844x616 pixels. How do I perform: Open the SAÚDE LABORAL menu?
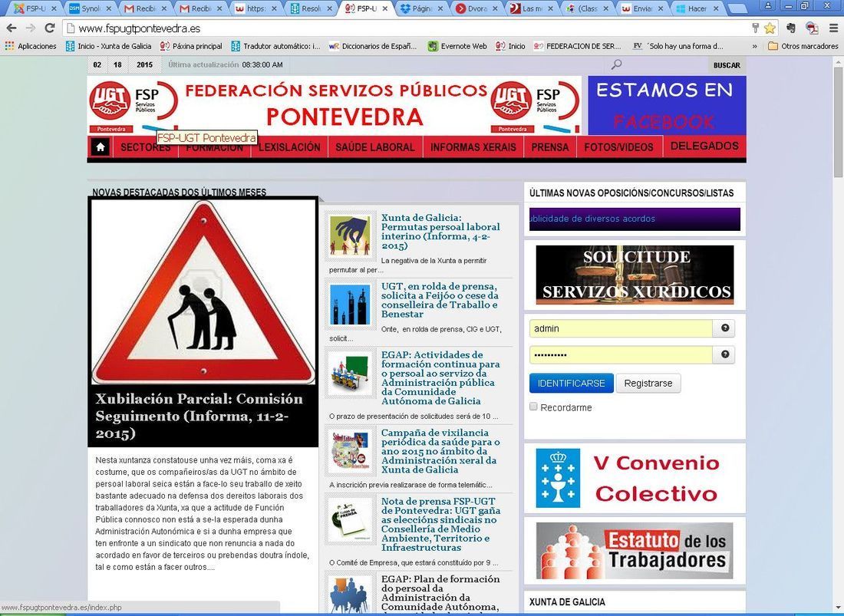pyautogui.click(x=375, y=147)
